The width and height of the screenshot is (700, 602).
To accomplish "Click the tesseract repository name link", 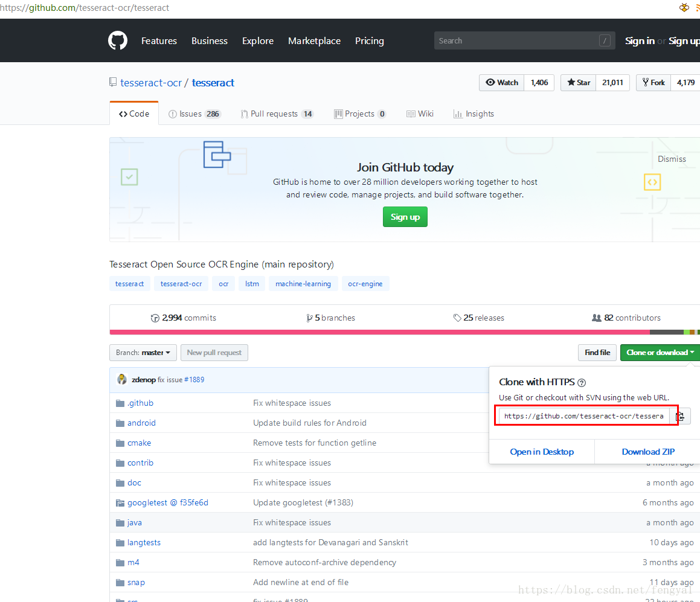I will click(213, 83).
